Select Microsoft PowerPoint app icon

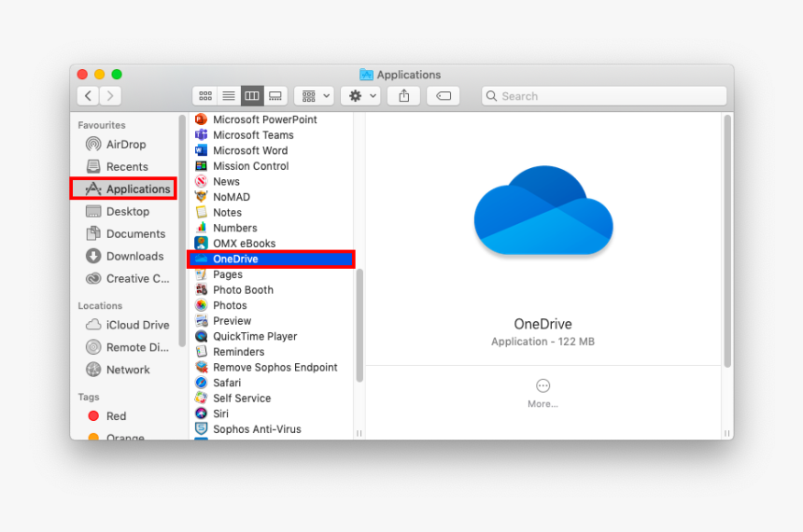(x=202, y=119)
